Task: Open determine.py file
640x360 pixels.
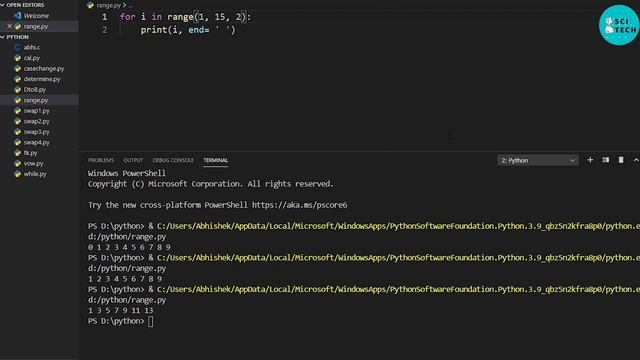Action: coord(42,79)
